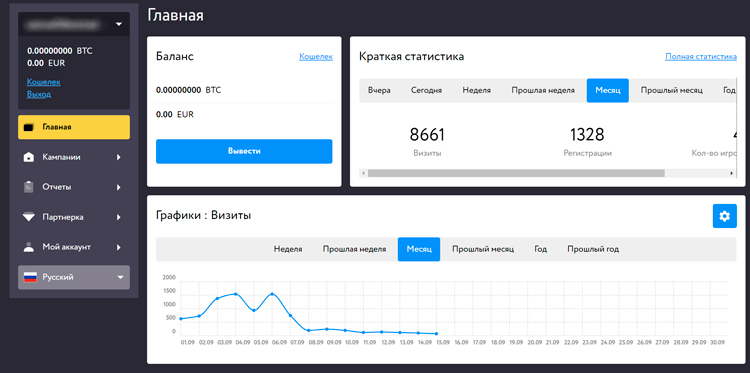Click the scrollbar right arrow

pos(732,173)
